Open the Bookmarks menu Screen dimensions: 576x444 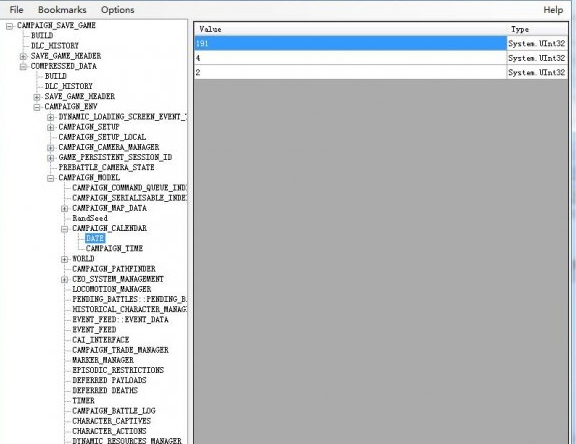point(62,10)
